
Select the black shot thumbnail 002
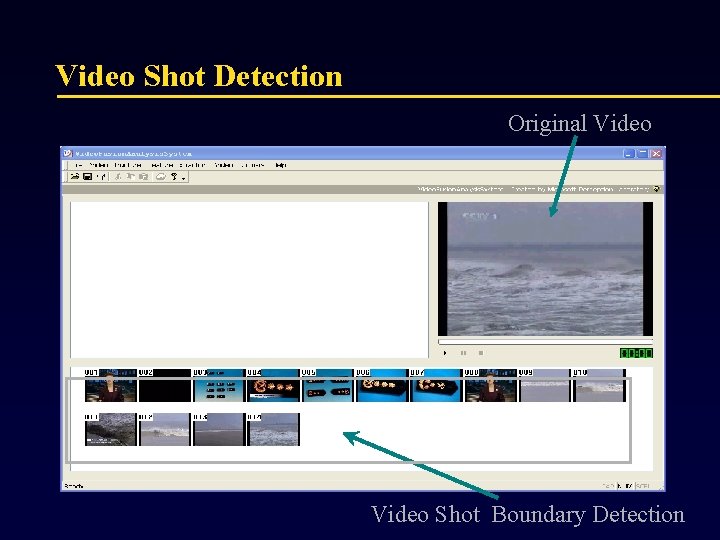[x=164, y=385]
